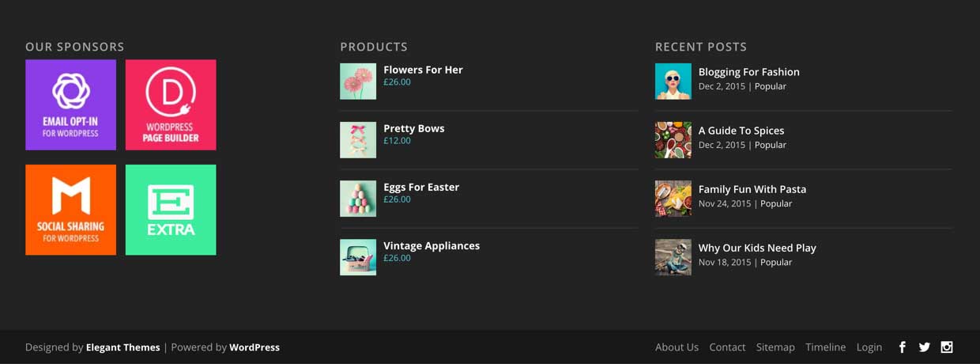Screen dimensions: 980x364
Task: Open the Sitemap footer link
Action: point(775,347)
